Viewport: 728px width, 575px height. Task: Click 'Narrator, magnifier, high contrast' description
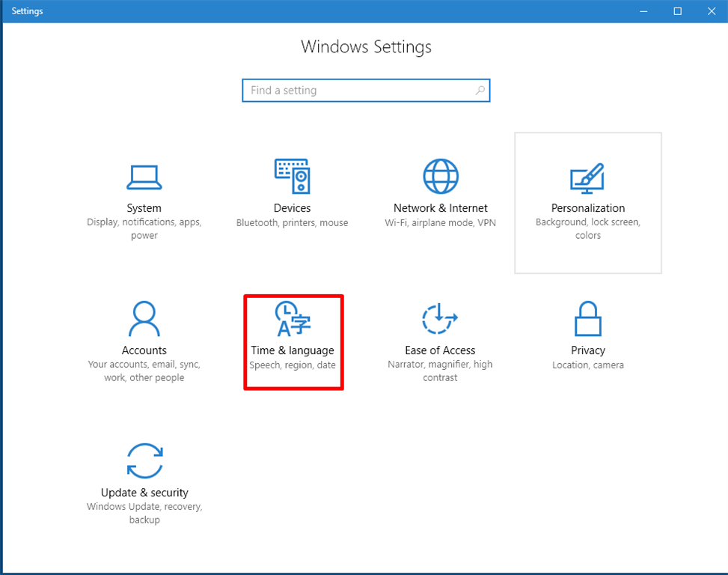coord(440,371)
